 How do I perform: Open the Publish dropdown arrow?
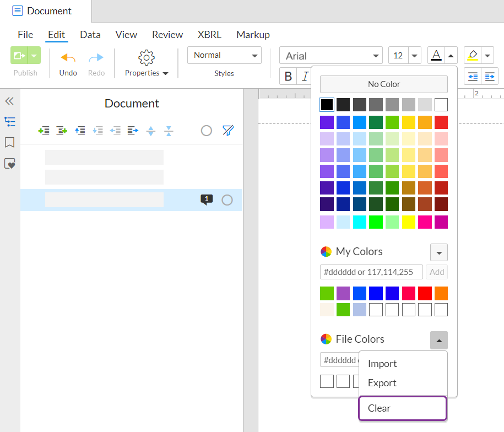click(34, 56)
